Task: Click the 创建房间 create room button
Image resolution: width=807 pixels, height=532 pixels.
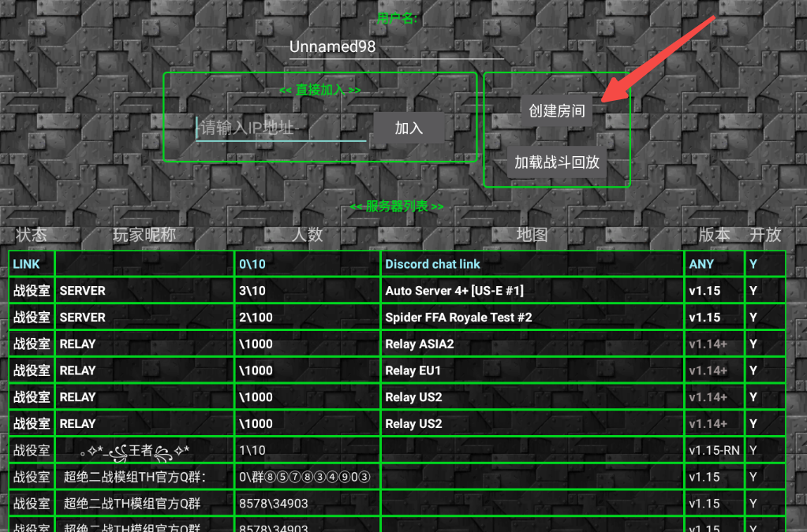Action: tap(557, 111)
